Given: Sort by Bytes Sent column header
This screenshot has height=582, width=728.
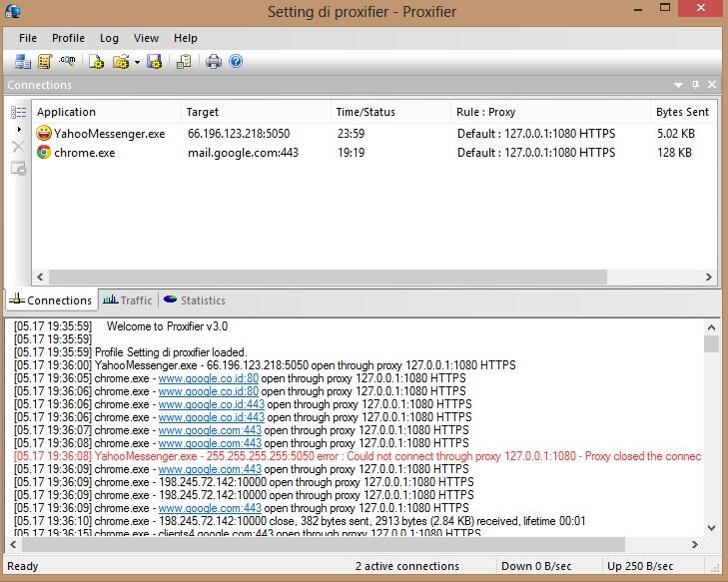Looking at the screenshot, I should point(683,112).
